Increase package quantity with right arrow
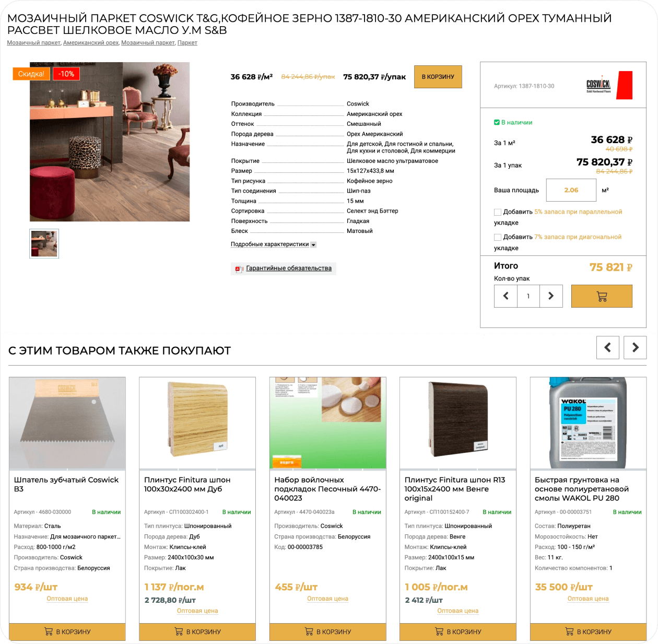The width and height of the screenshot is (658, 644). pyautogui.click(x=551, y=296)
